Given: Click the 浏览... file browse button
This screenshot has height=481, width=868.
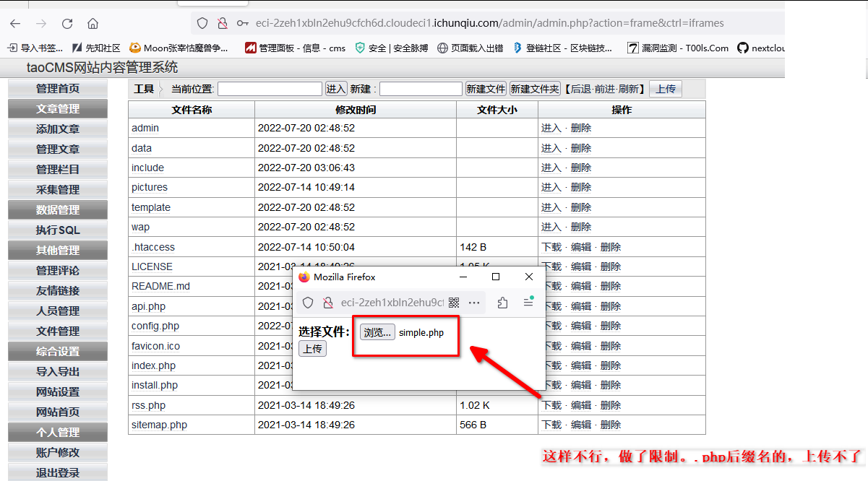Looking at the screenshot, I should (x=377, y=333).
